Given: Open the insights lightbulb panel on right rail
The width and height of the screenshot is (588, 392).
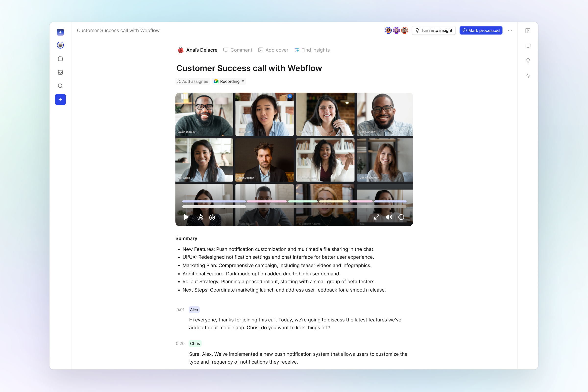Looking at the screenshot, I should pyautogui.click(x=528, y=61).
